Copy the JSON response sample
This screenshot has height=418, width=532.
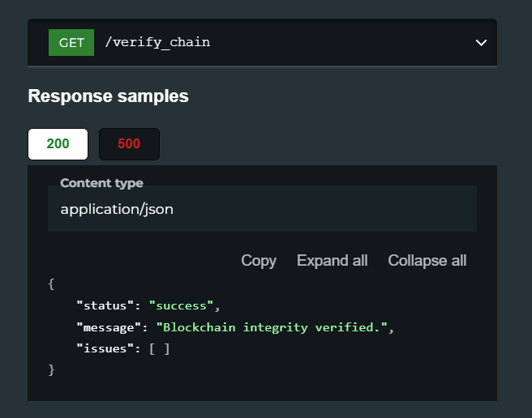point(259,261)
